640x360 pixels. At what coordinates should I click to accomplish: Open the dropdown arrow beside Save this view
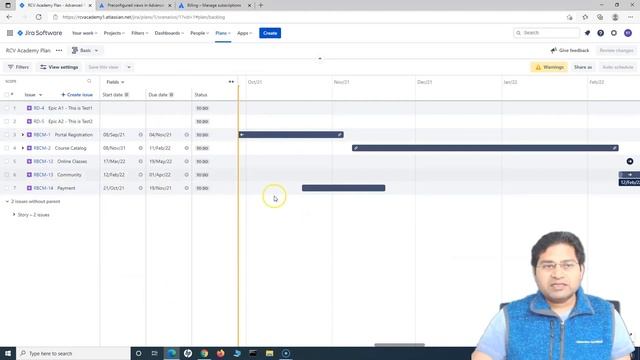(129, 67)
